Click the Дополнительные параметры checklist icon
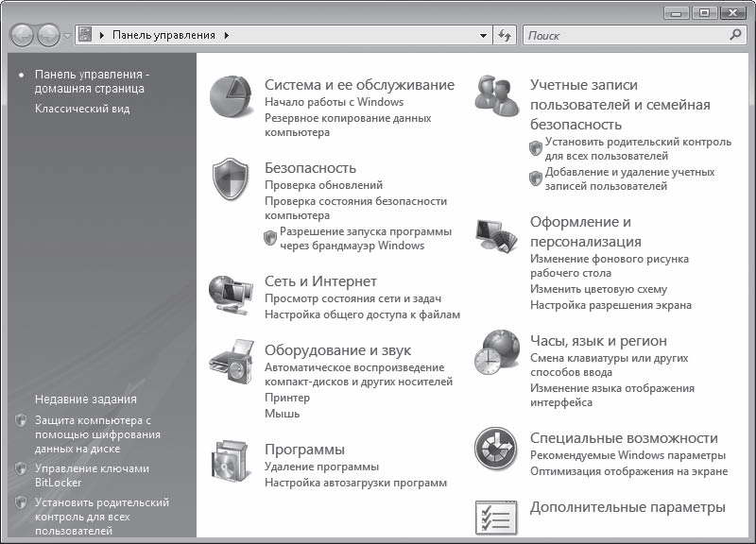The width and height of the screenshot is (756, 544). point(496,516)
